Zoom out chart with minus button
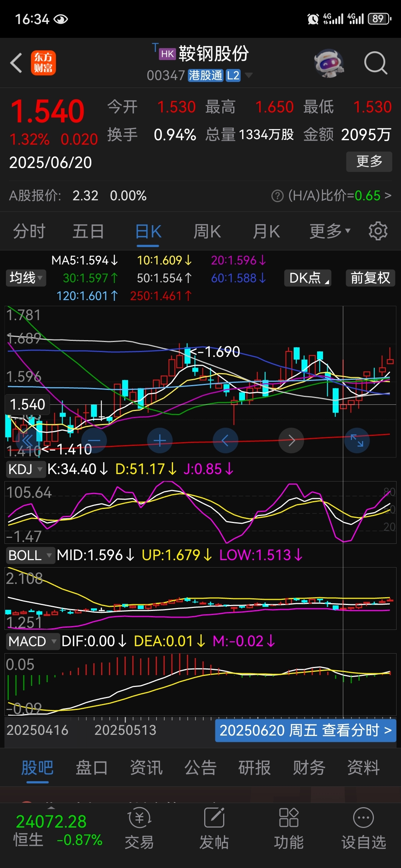 coord(94,440)
